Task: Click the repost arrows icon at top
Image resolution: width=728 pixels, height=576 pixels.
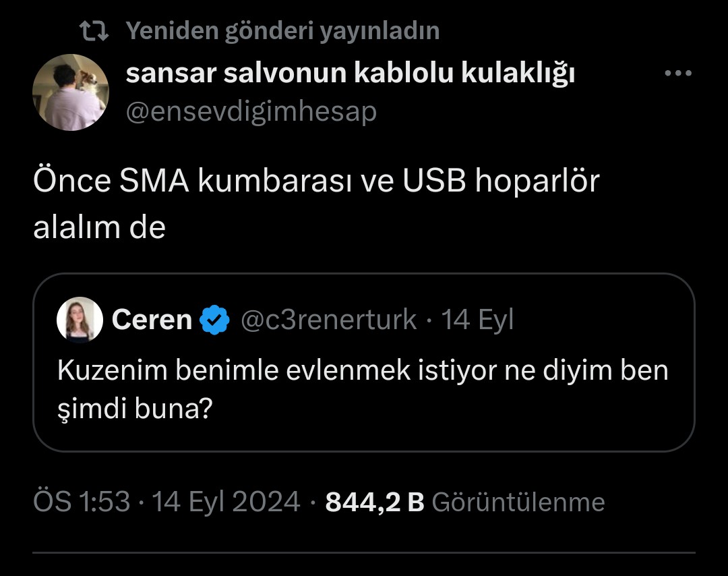Action: (x=93, y=30)
